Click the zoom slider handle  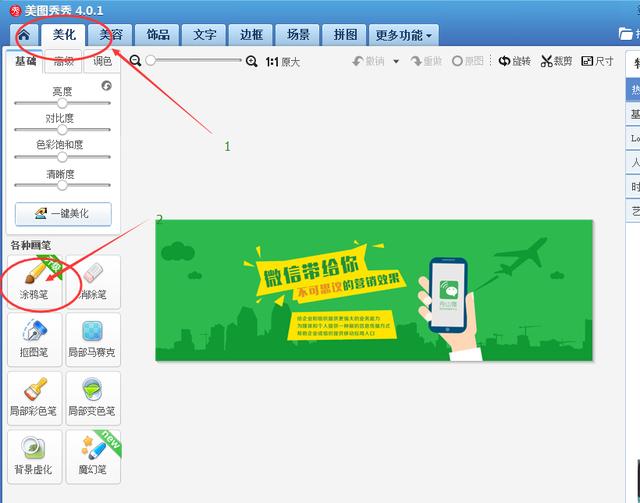tap(151, 60)
